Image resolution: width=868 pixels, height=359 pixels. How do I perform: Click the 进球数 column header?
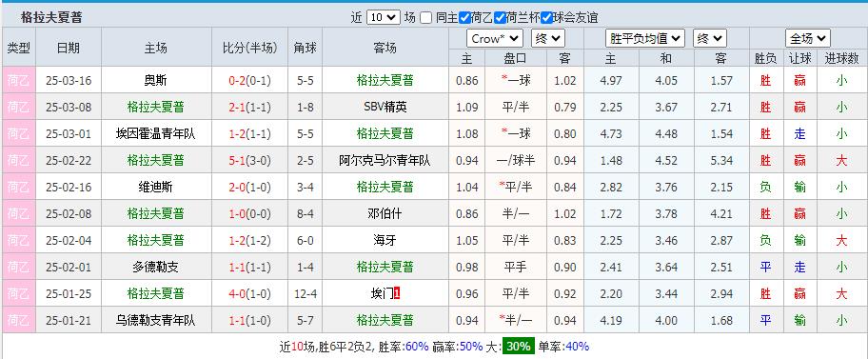(841, 58)
